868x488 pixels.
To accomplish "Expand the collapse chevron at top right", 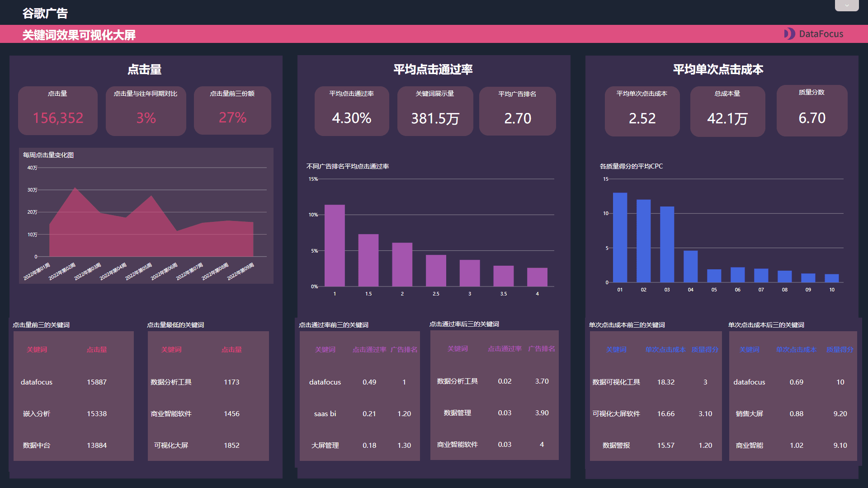I will [846, 5].
